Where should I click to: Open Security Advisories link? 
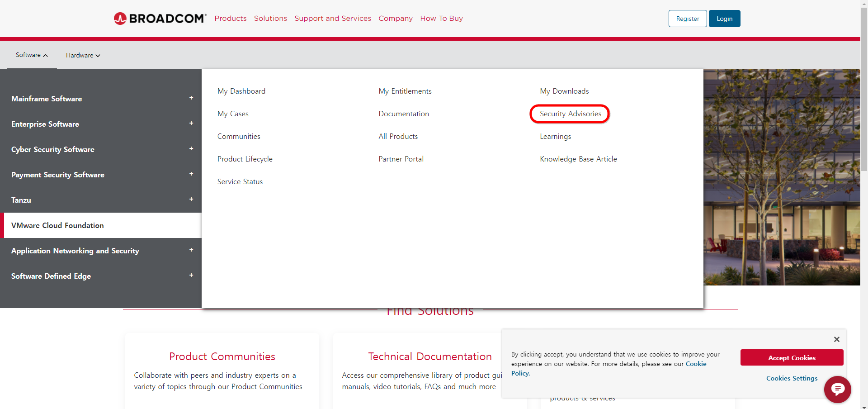571,114
